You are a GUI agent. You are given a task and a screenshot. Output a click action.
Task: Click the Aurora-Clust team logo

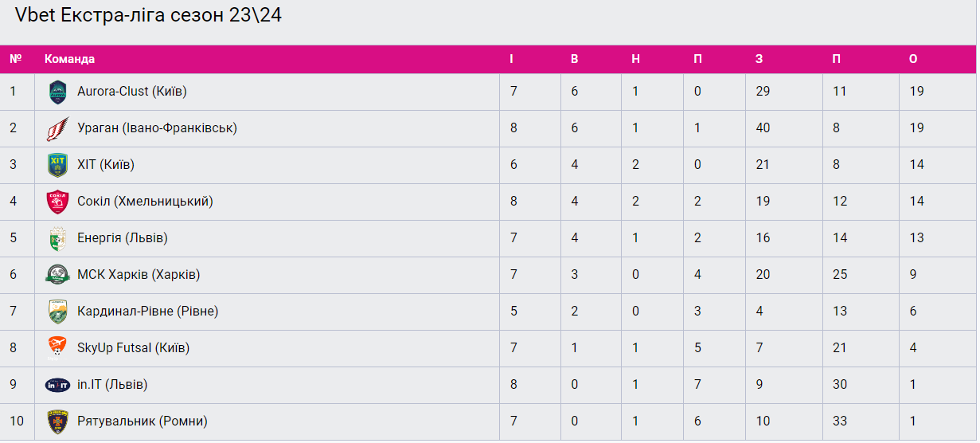pos(58,92)
